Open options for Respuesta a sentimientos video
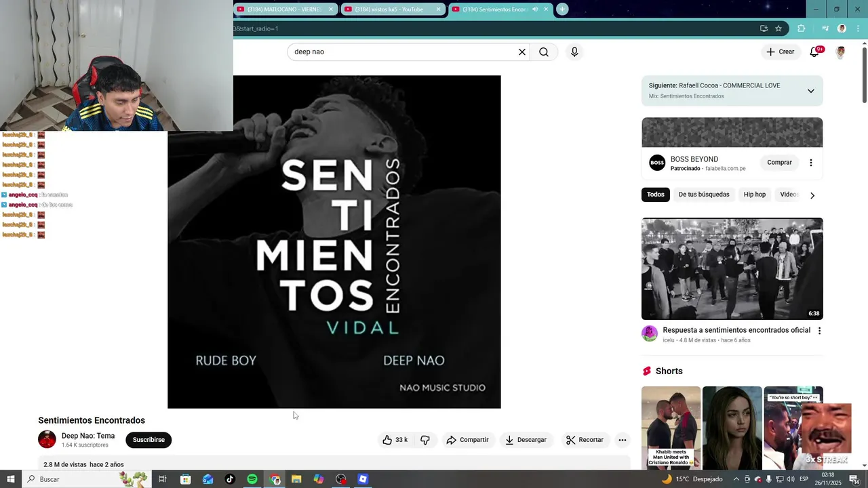This screenshot has width=868, height=488. coord(819,331)
